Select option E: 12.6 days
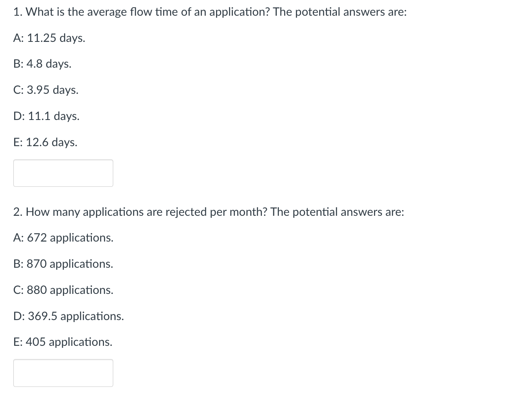Viewport: 532px width, 405px height. 45,142
